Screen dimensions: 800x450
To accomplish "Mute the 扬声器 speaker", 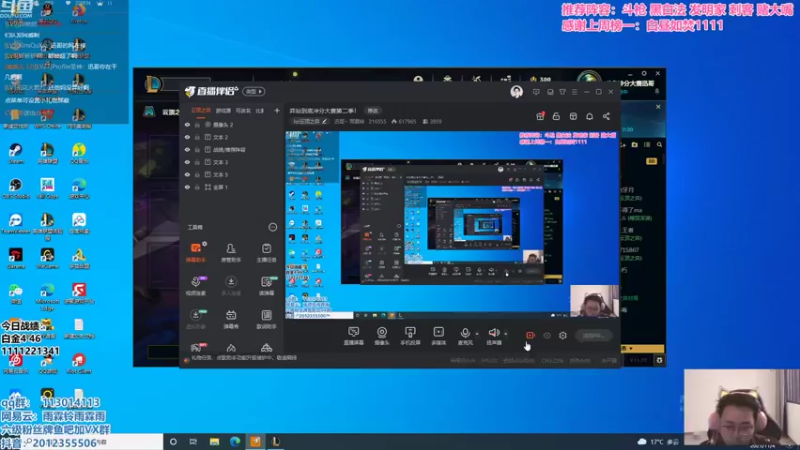I will click(x=493, y=336).
